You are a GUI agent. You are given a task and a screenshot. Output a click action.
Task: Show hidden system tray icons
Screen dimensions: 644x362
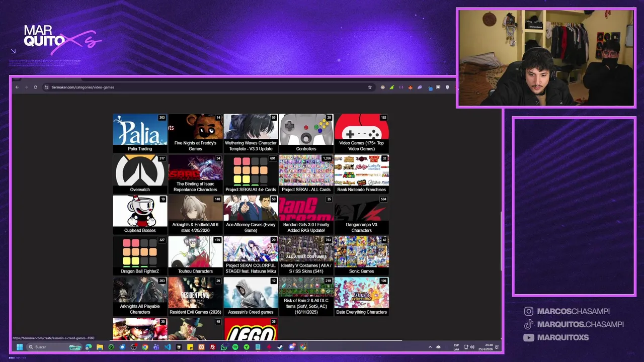click(430, 347)
